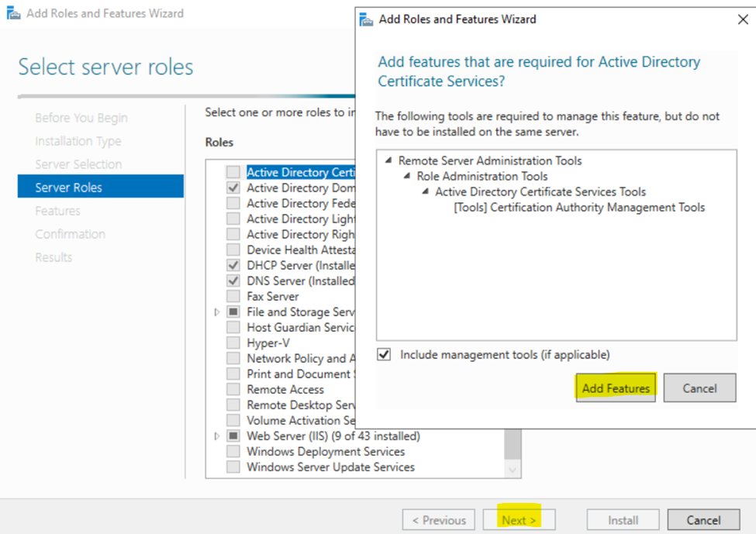
Task: Click the wizard icon in dialog title bar
Action: pyautogui.click(x=367, y=19)
